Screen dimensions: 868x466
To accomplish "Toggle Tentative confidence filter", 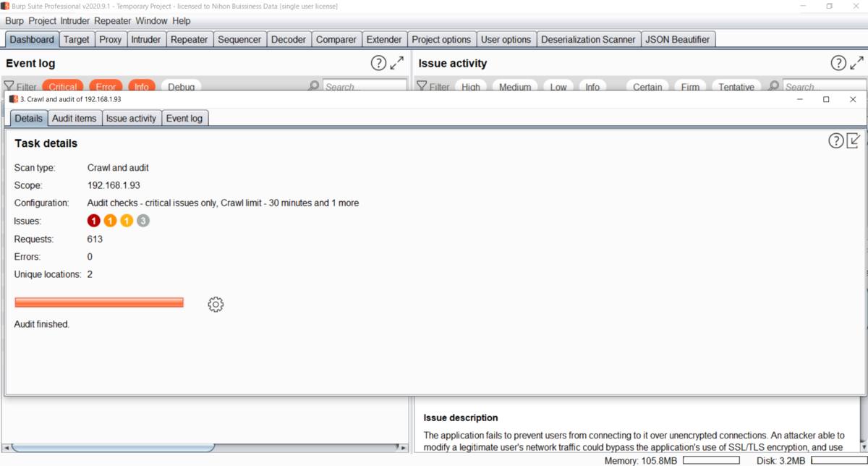I will [736, 86].
